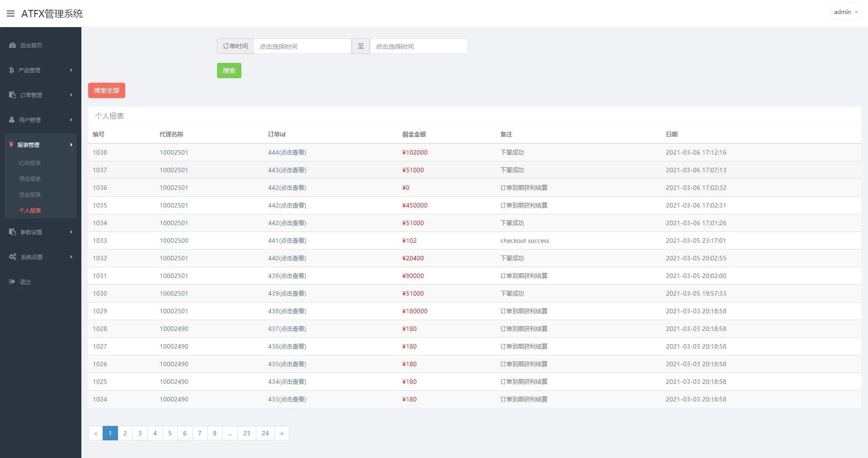The width and height of the screenshot is (868, 458).
Task: Click the gears icon beside 系统设置
Action: (13, 257)
